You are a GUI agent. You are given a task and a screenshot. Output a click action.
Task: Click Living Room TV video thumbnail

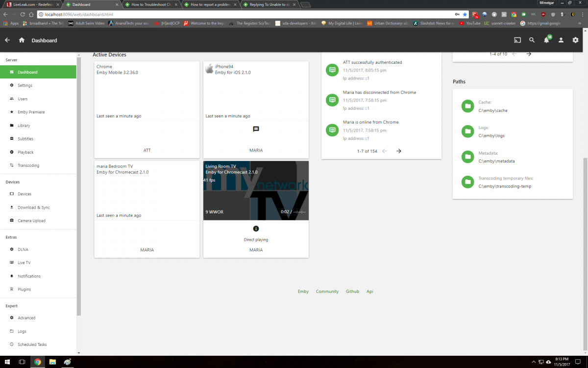[256, 190]
